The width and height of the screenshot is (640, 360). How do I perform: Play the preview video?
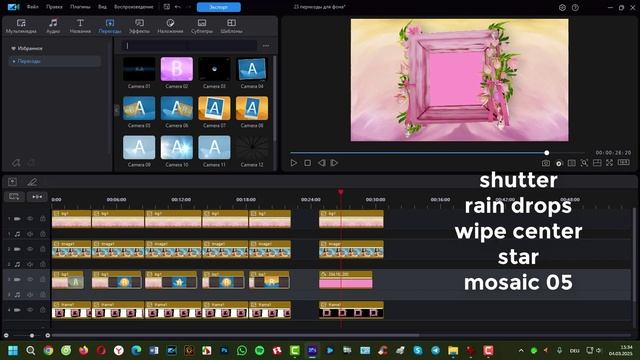pos(293,163)
